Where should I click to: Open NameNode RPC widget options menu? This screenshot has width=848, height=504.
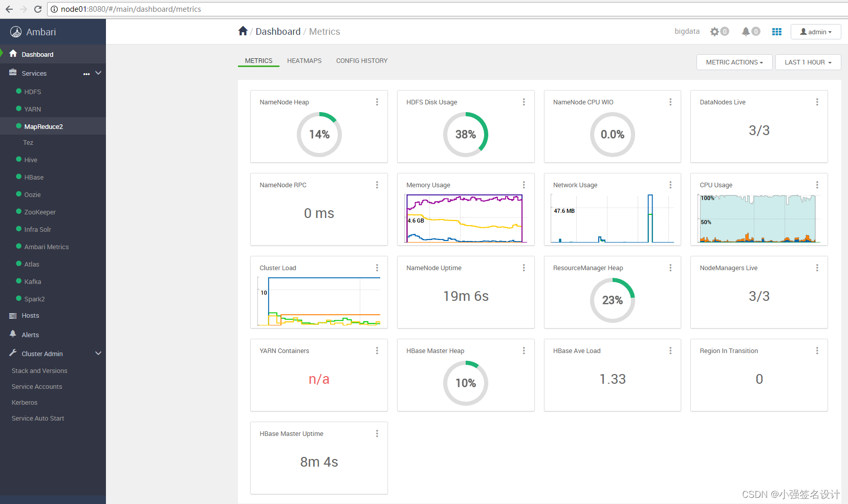click(377, 185)
